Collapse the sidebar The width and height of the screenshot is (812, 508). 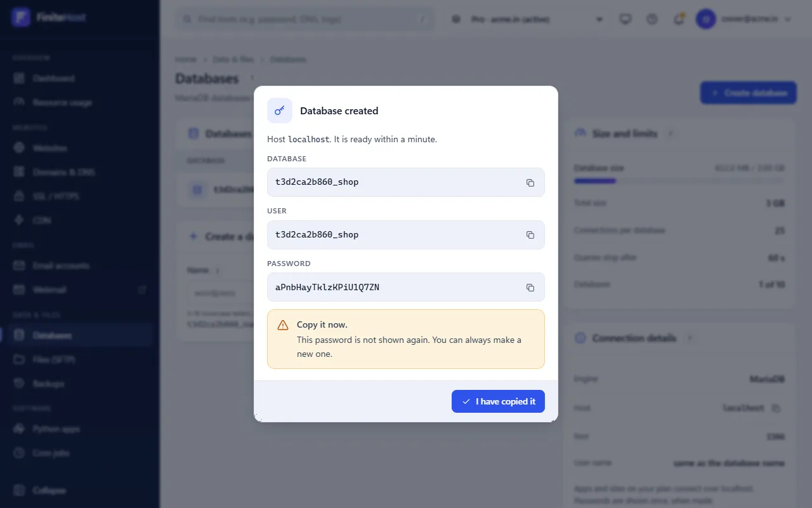point(80,490)
